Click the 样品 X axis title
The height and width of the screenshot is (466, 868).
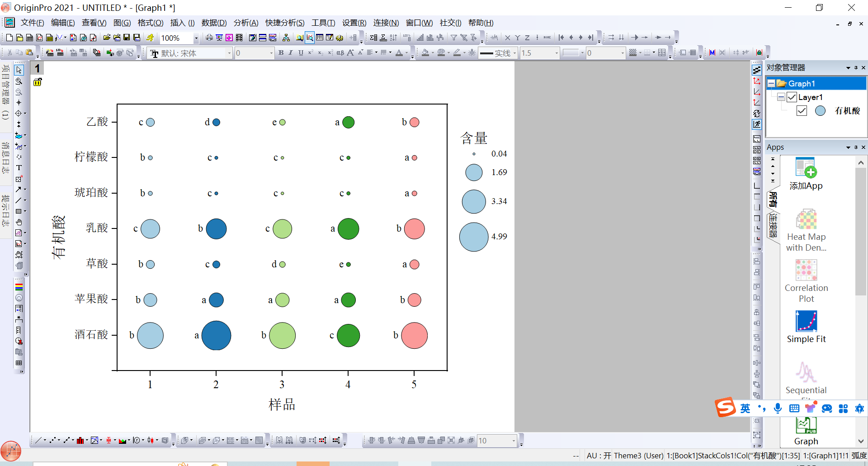(282, 404)
